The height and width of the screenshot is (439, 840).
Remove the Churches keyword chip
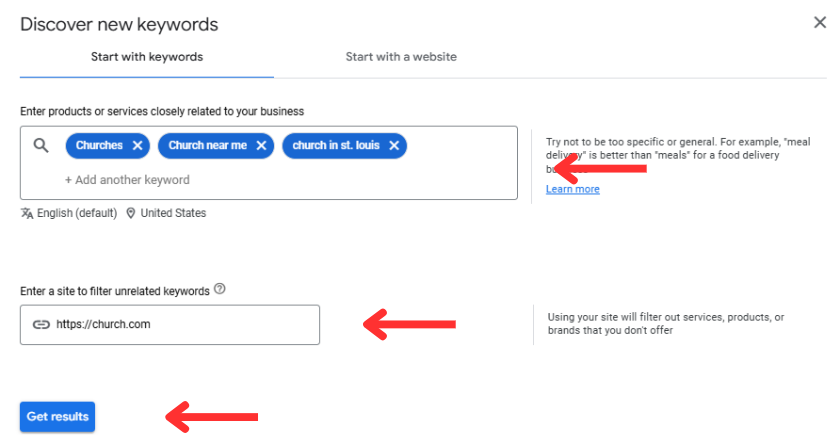(x=138, y=146)
